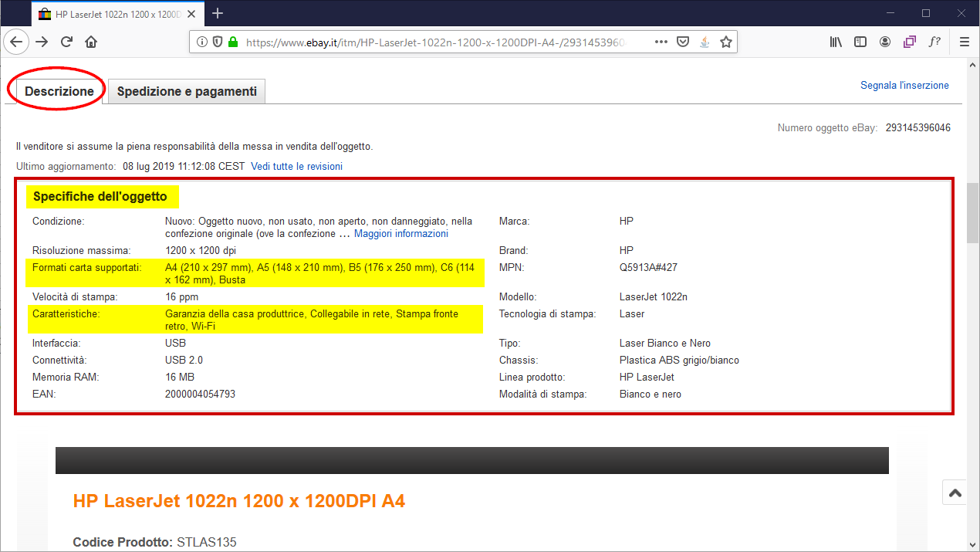Click the Formati carta supportati label

pos(87,268)
